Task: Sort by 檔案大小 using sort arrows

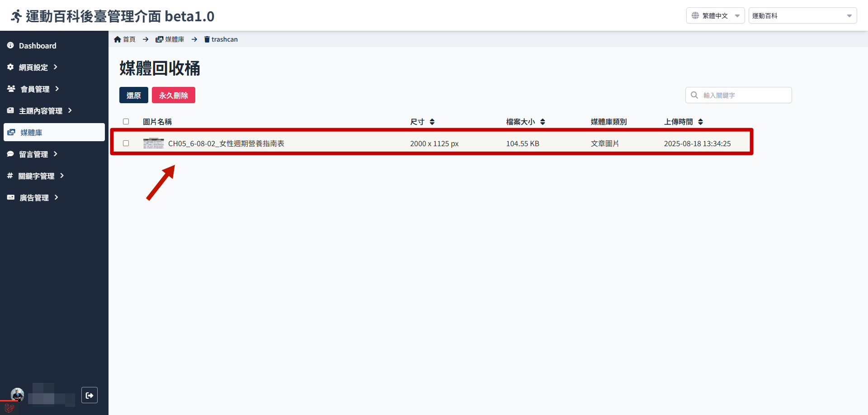Action: (542, 122)
